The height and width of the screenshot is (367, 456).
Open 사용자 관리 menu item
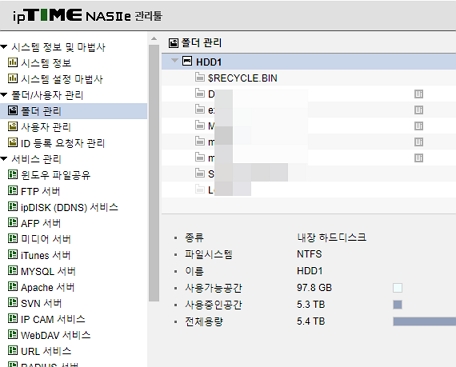pos(46,127)
